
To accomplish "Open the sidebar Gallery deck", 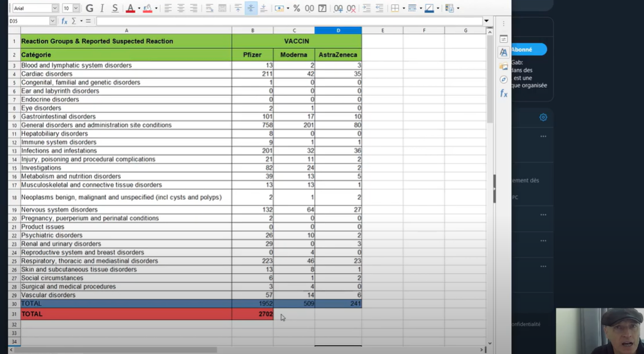I will [504, 66].
